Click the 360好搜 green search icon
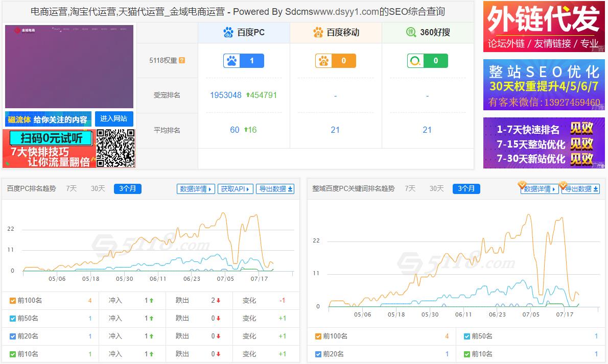Screen dimensions: 608x364 point(411,32)
